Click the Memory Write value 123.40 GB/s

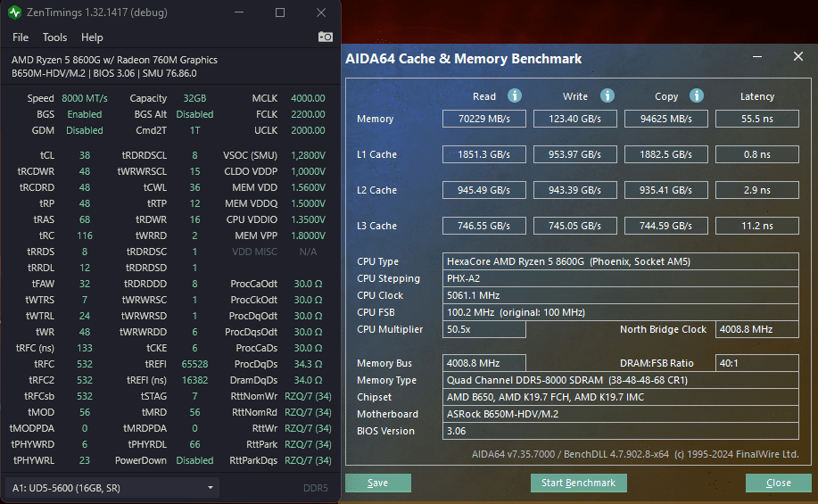(574, 119)
